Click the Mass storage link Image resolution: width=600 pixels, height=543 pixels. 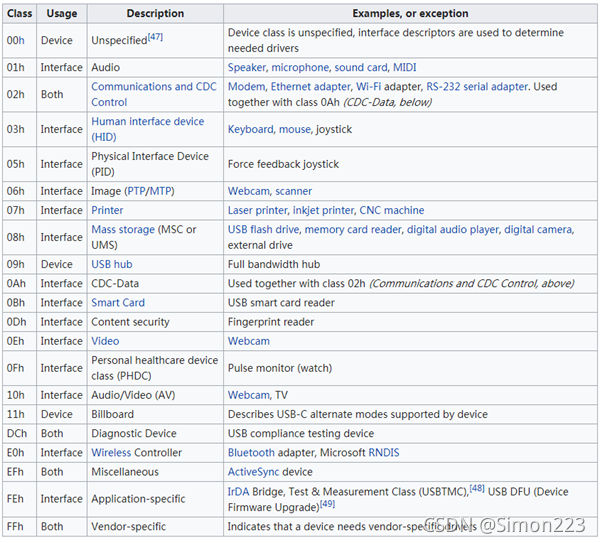pyautogui.click(x=124, y=230)
